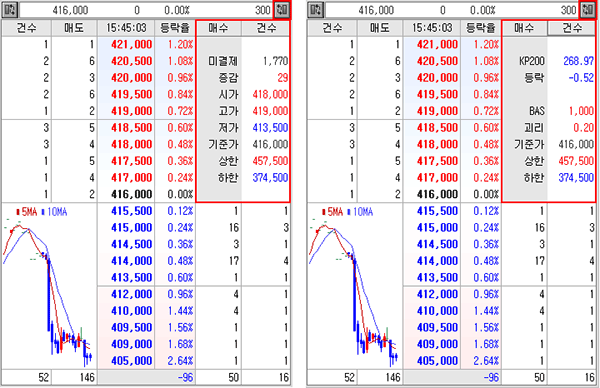Select ask price 421,000 in left panel
This screenshot has width=600, height=388.
click(132, 44)
